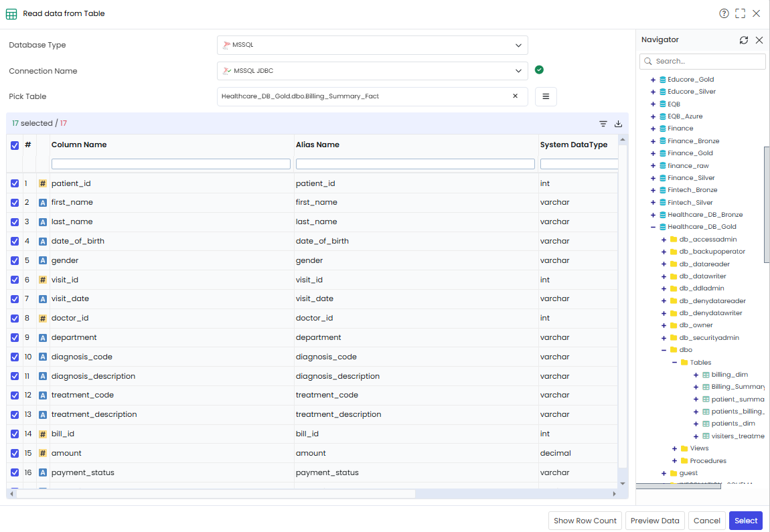Open the Database Type dropdown
This screenshot has height=532, width=770.
(x=372, y=45)
